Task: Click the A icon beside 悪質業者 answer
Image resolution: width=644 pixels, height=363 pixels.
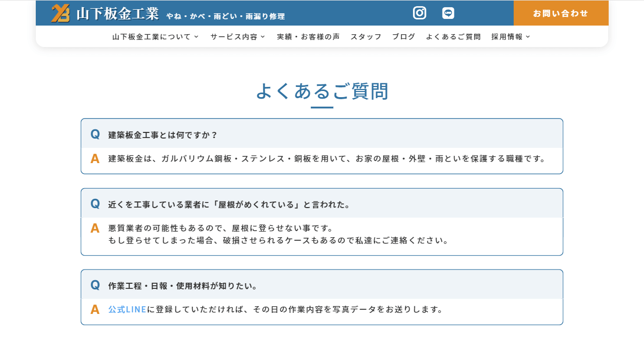Action: 95,229
